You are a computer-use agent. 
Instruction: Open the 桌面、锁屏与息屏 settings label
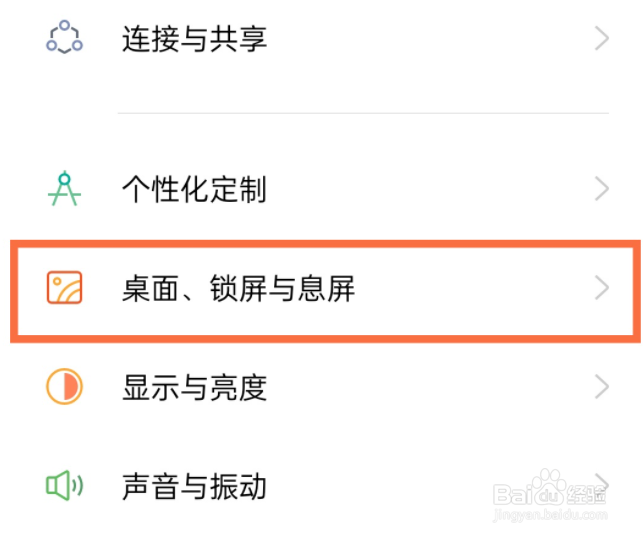[238, 290]
